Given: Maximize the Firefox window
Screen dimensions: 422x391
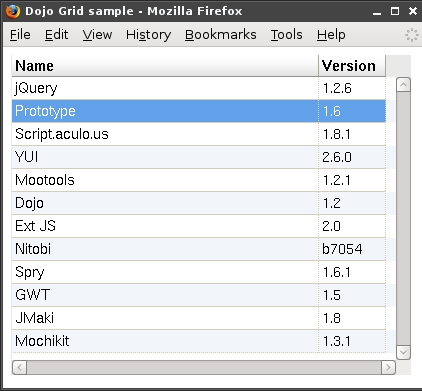Looking at the screenshot, I should tap(395, 11).
